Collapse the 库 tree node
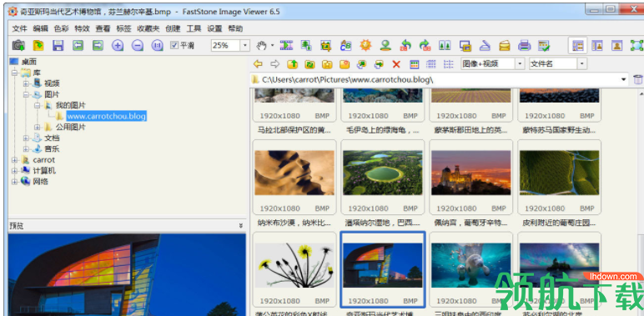The width and height of the screenshot is (644, 316). pyautogui.click(x=15, y=73)
